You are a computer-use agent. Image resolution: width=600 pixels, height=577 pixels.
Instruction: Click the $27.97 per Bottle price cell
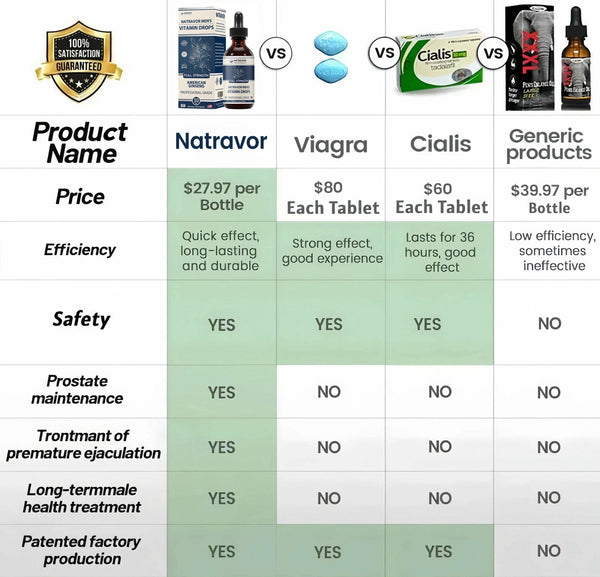pos(221,196)
